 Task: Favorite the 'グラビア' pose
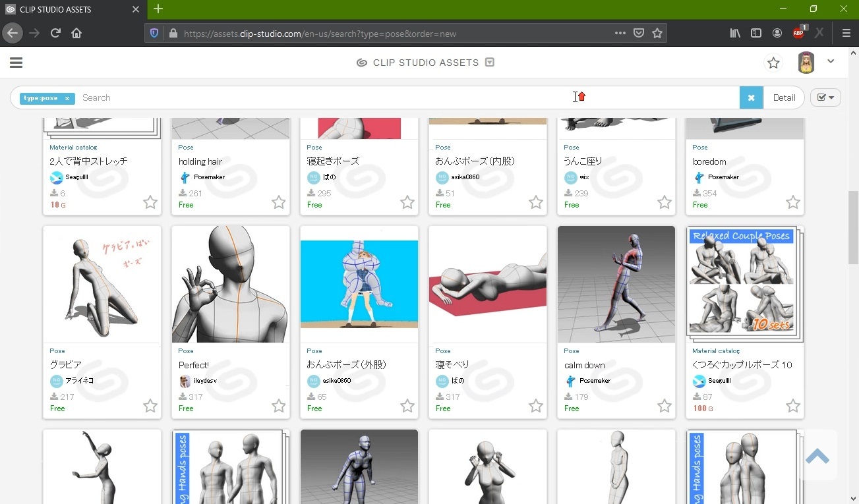150,406
